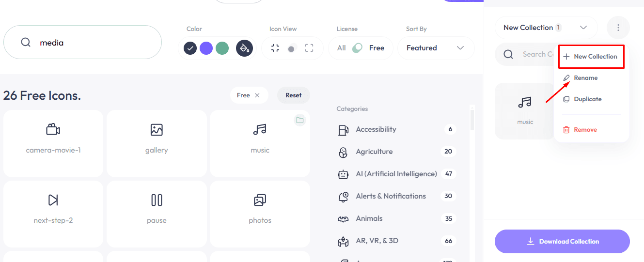Select the dark navy color swatch
Image resolution: width=644 pixels, height=262 pixels.
point(190,48)
